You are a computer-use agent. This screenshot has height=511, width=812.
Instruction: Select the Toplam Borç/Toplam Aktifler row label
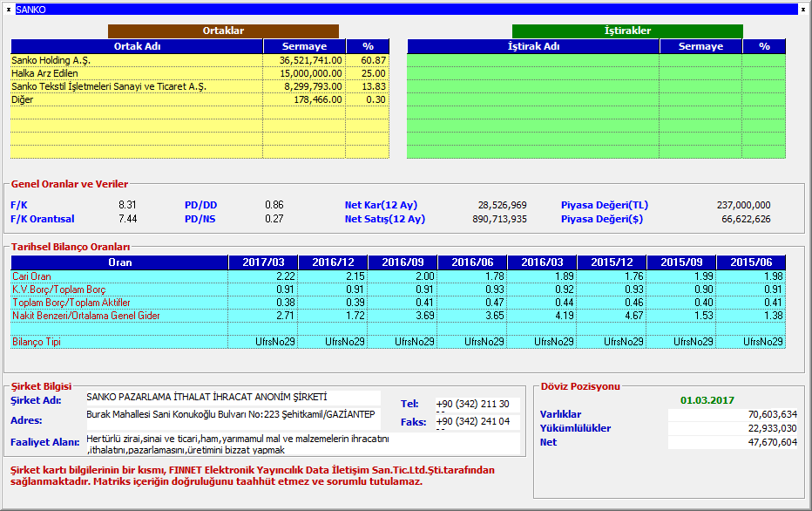pos(71,302)
